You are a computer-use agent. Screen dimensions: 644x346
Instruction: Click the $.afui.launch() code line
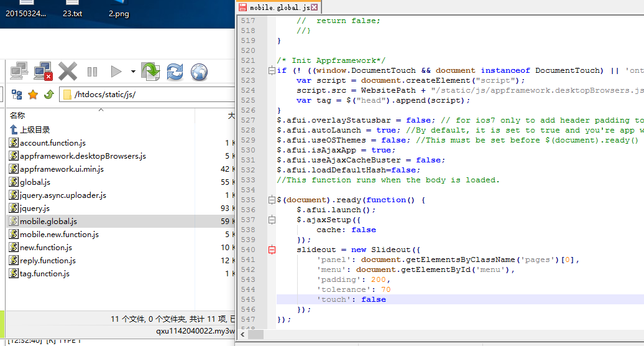[336, 210]
